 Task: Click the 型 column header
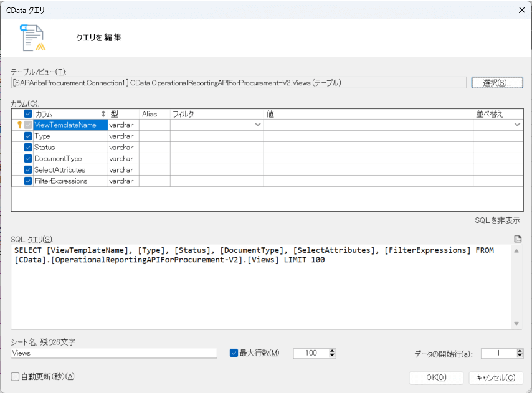point(123,114)
